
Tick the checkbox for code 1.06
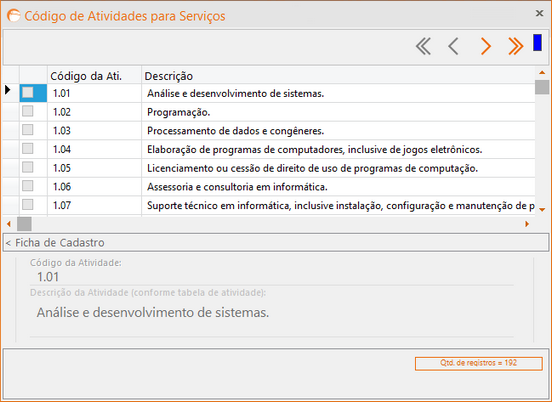(x=27, y=186)
